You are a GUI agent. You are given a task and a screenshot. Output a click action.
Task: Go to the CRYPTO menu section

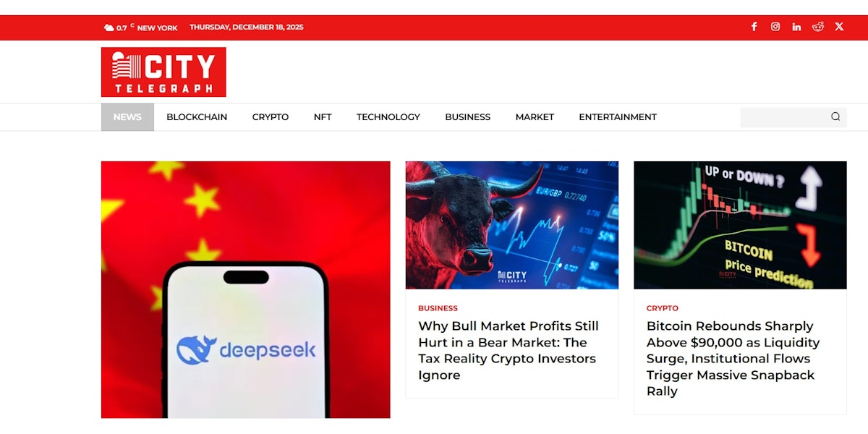[271, 117]
